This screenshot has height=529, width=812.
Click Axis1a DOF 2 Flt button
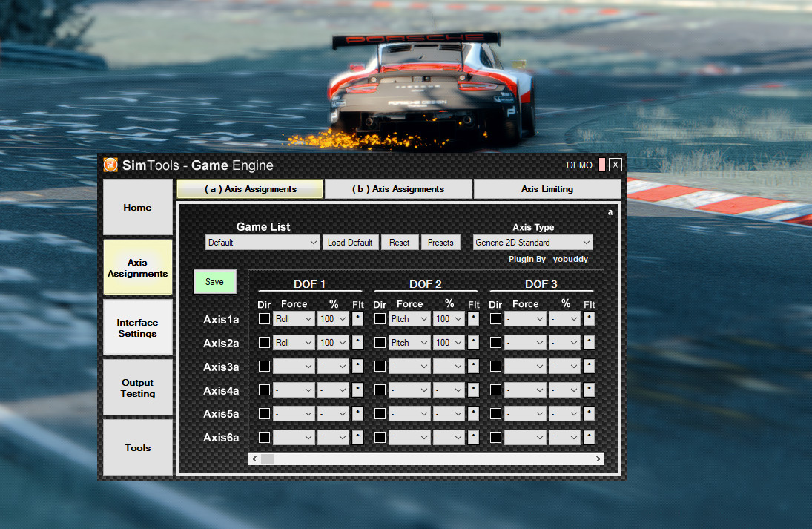click(473, 318)
